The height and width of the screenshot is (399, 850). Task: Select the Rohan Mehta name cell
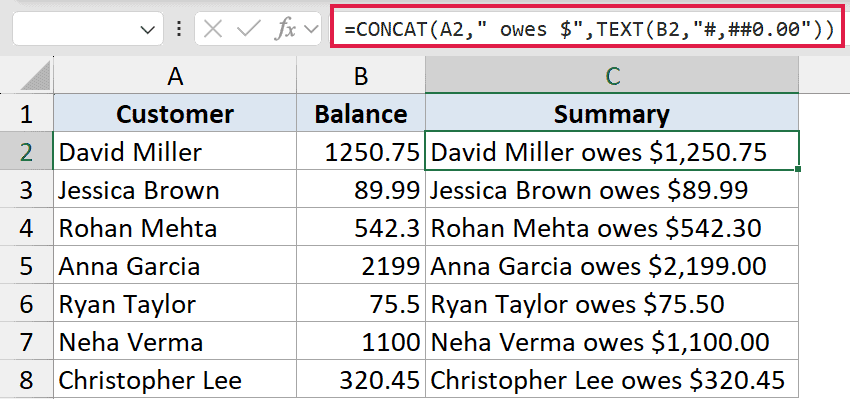(175, 228)
